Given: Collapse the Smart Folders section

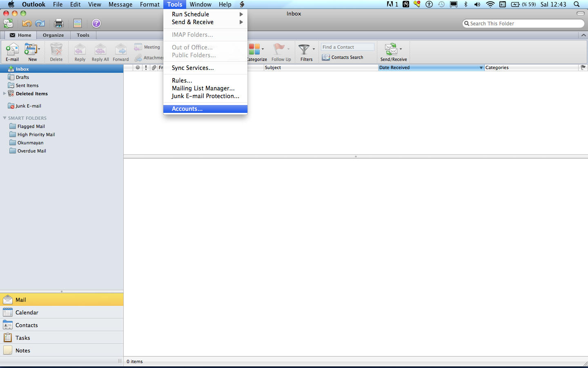Looking at the screenshot, I should [x=5, y=118].
